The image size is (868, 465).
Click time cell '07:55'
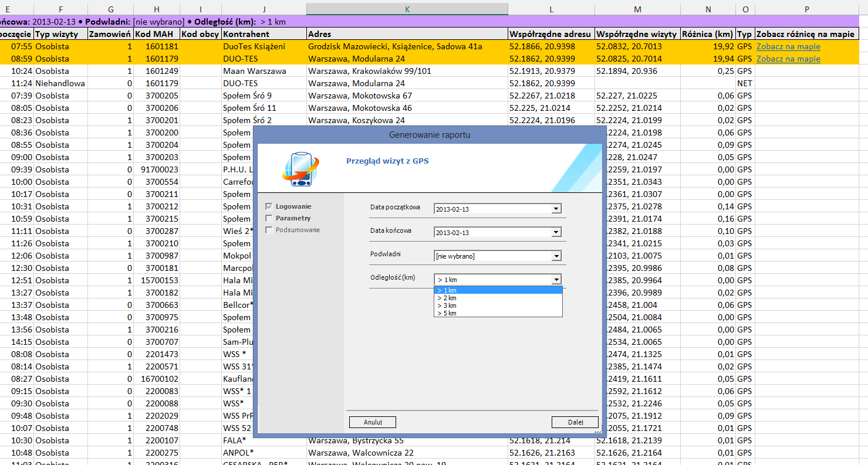click(17, 46)
